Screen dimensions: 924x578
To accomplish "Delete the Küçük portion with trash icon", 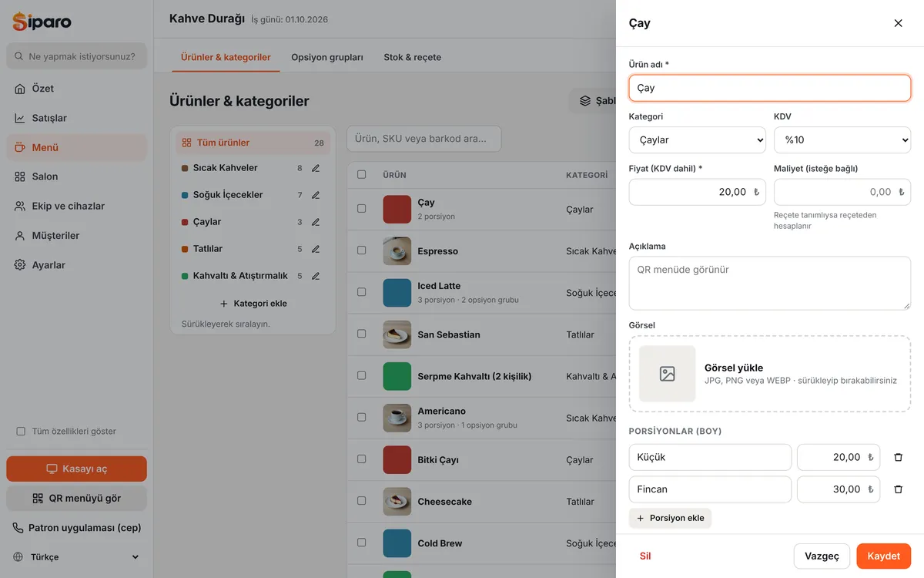I will click(898, 457).
